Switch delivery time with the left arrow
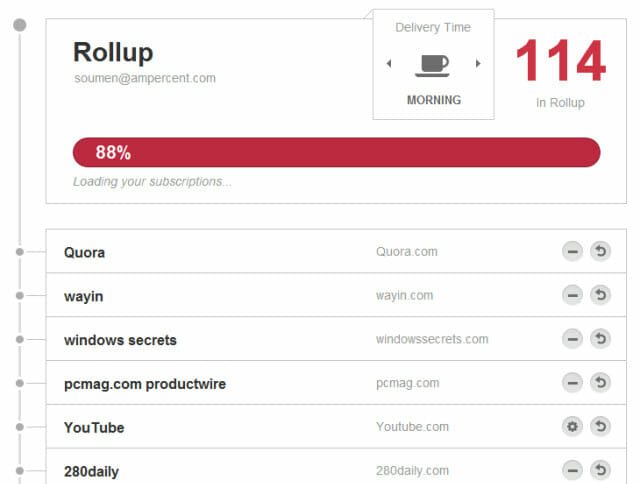This screenshot has height=484, width=640. point(389,63)
